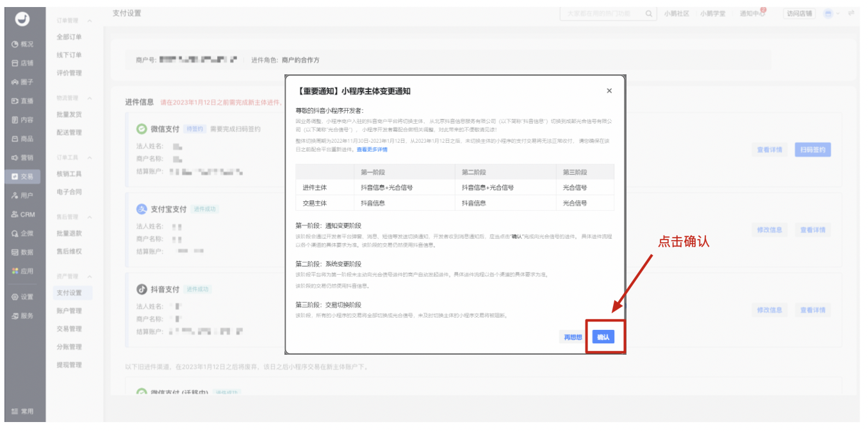
Task: Open 提现管理 submenu item
Action: click(x=69, y=364)
